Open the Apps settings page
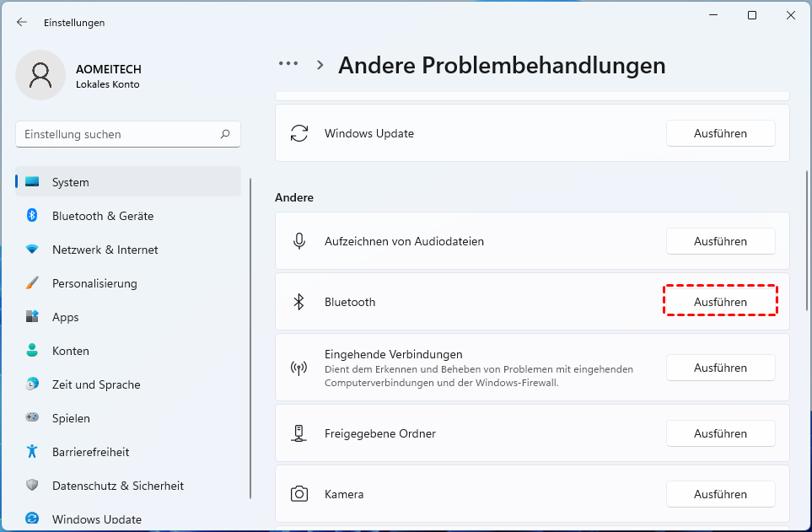 point(128,316)
